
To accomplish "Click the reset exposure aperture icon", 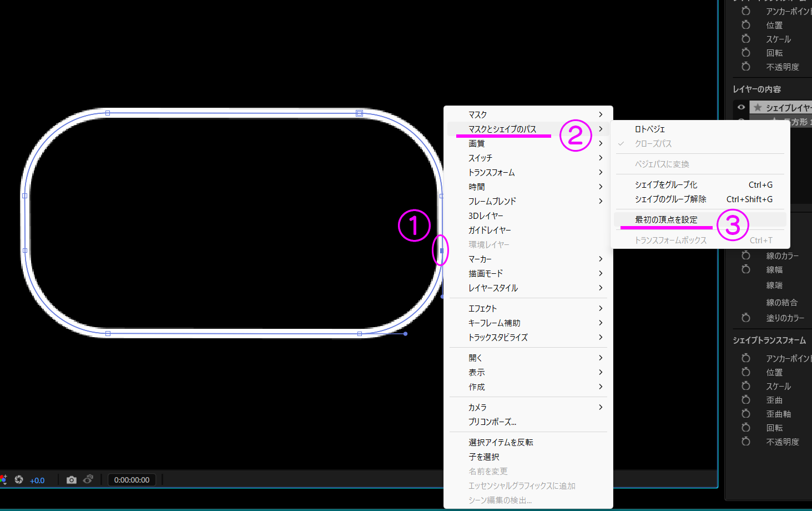I will [x=19, y=480].
